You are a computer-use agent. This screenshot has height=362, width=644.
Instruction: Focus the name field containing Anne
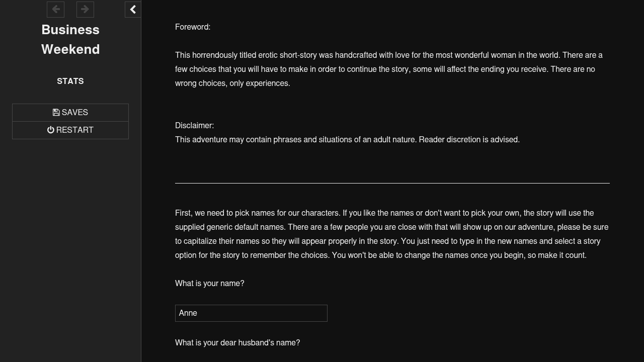click(x=251, y=313)
